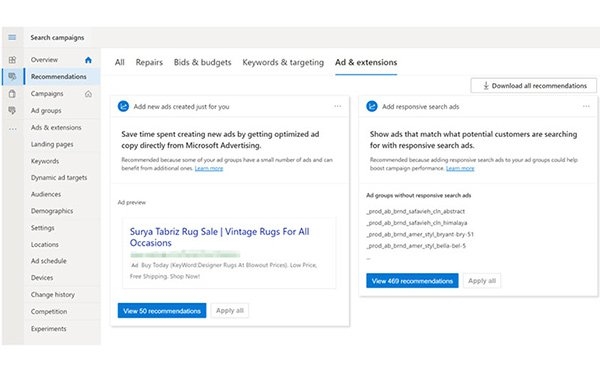Click View 469 recommendations button
Screen dimensions: 600x375
click(412, 281)
